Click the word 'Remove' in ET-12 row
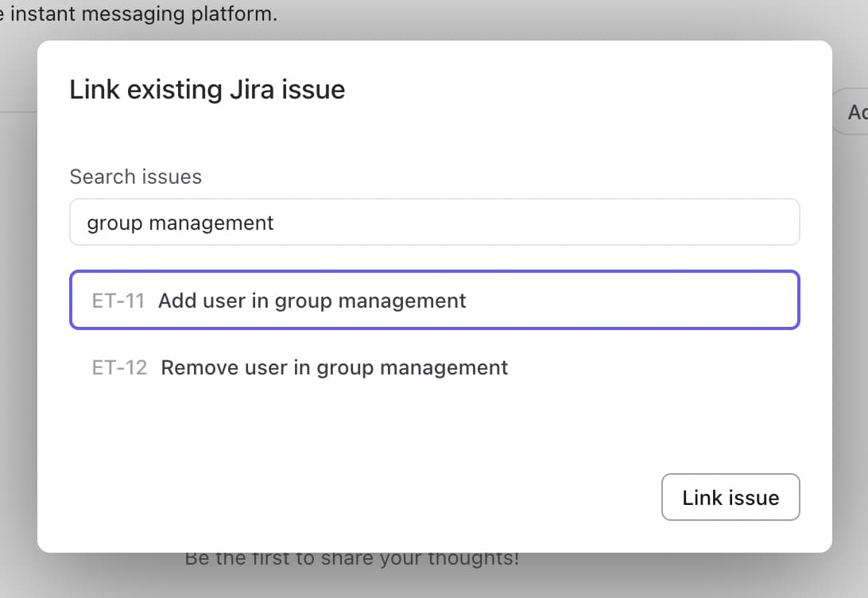The width and height of the screenshot is (868, 598). tap(194, 367)
